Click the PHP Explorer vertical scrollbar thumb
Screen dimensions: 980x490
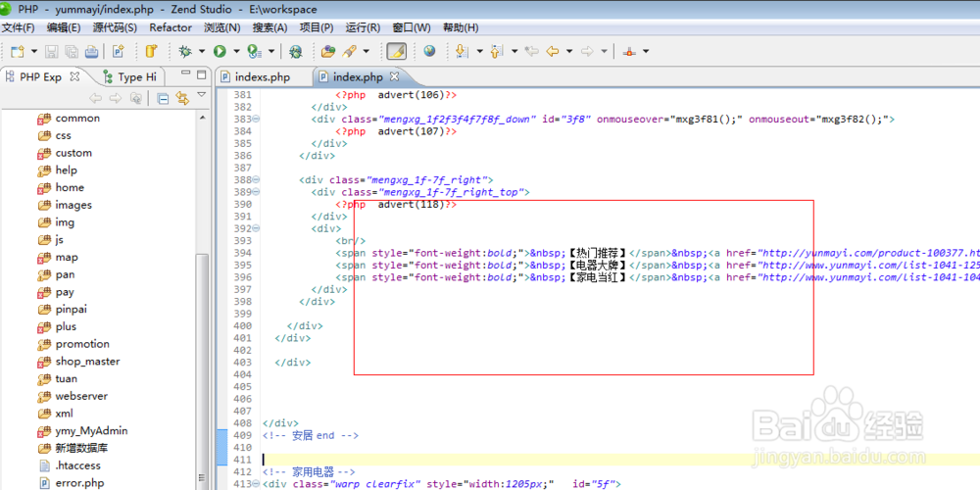click(203, 370)
